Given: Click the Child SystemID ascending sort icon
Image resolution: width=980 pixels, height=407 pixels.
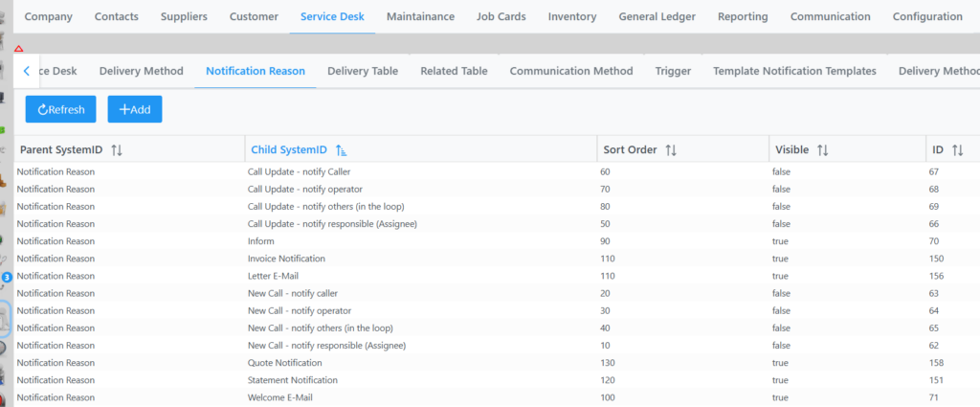Looking at the screenshot, I should point(342,150).
